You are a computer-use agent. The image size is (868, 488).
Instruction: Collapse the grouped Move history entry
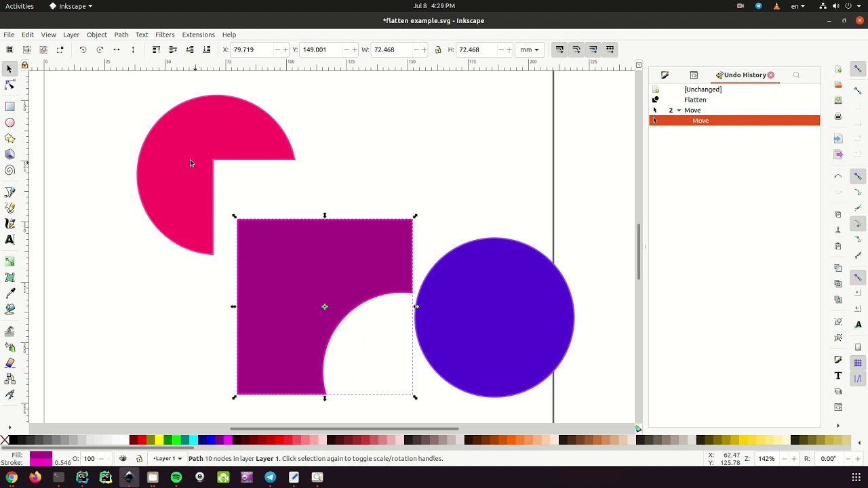coord(679,110)
